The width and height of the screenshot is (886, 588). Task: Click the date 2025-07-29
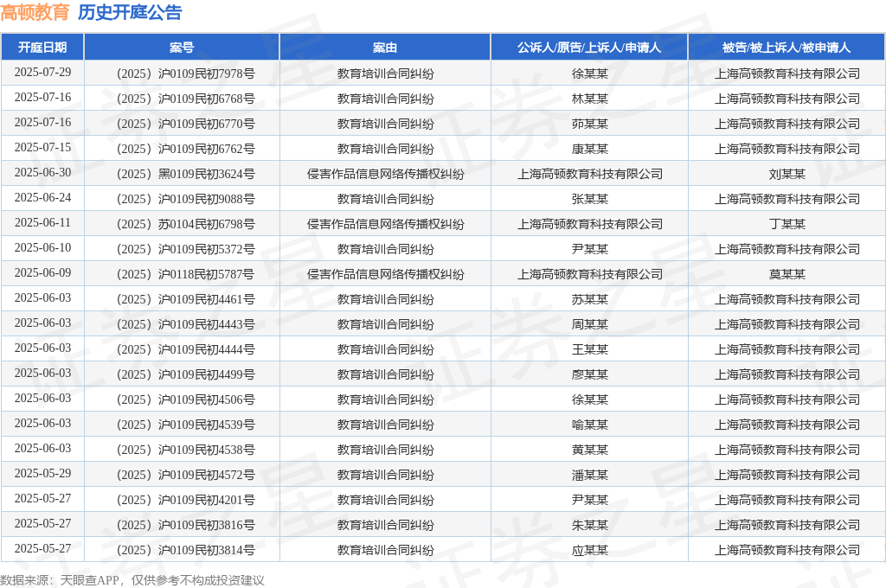pos(43,73)
